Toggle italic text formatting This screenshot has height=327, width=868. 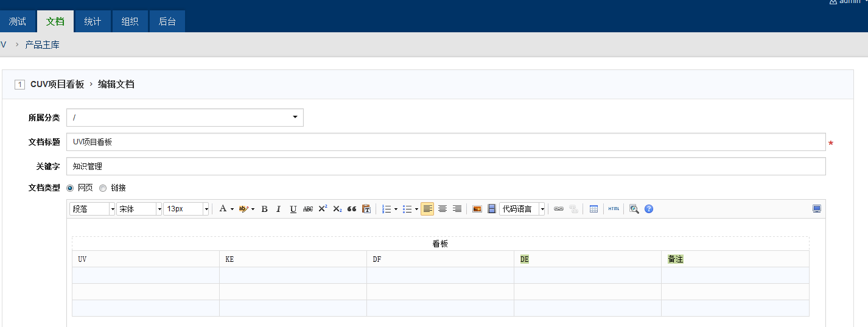[x=278, y=209]
